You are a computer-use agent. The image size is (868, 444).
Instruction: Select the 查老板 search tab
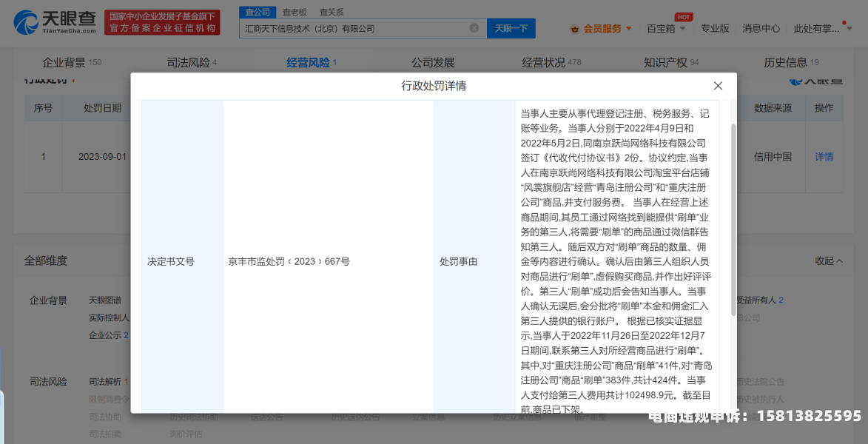[x=295, y=13]
